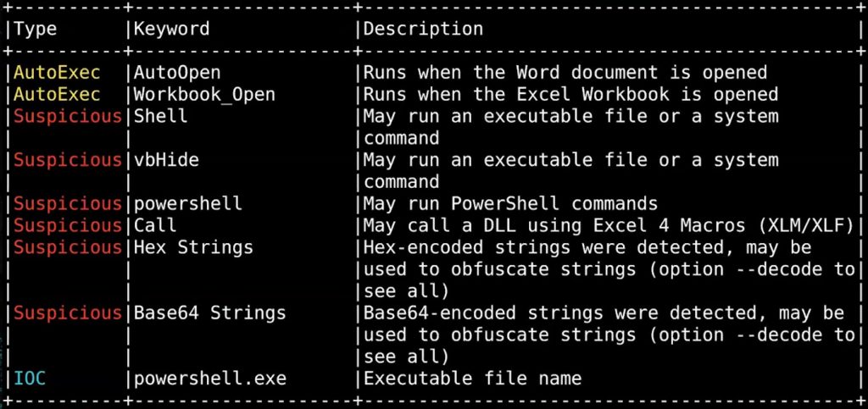Select the AutoOpen keyword

(x=177, y=73)
